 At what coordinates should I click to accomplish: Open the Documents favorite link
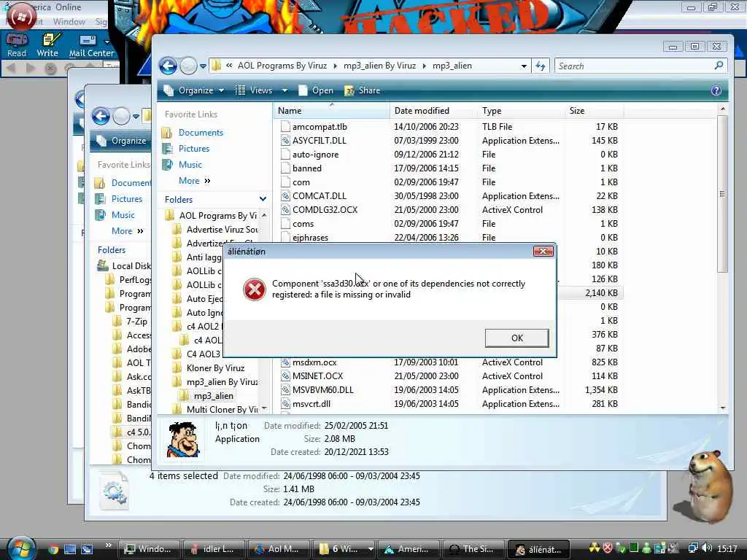click(x=201, y=133)
